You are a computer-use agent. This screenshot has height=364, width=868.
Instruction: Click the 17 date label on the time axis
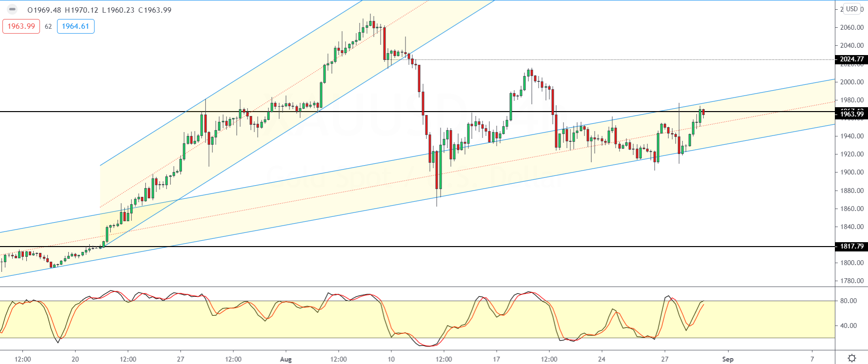point(496,359)
